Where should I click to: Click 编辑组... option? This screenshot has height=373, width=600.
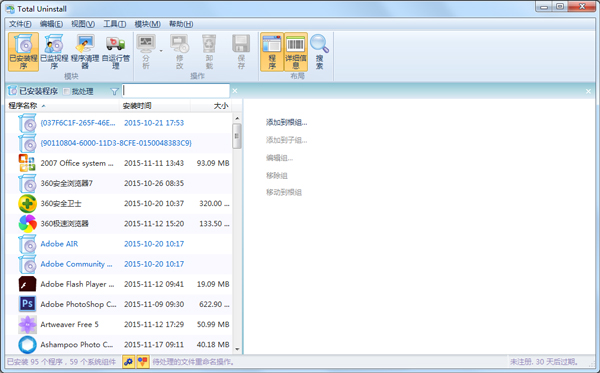(279, 158)
